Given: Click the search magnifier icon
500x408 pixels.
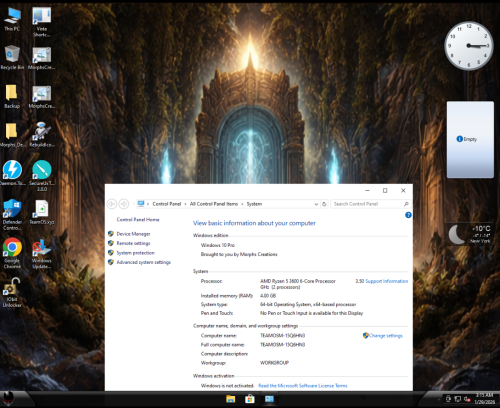Looking at the screenshot, I should [406, 204].
